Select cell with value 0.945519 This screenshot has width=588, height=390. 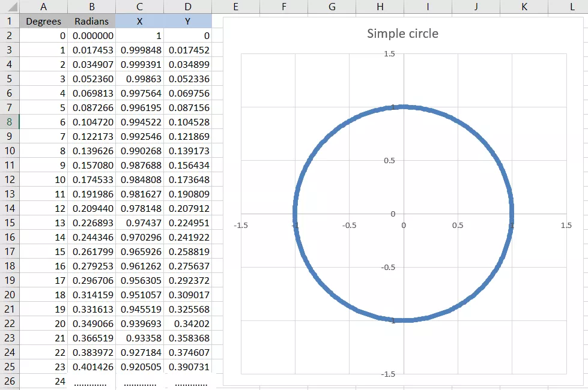(x=139, y=309)
